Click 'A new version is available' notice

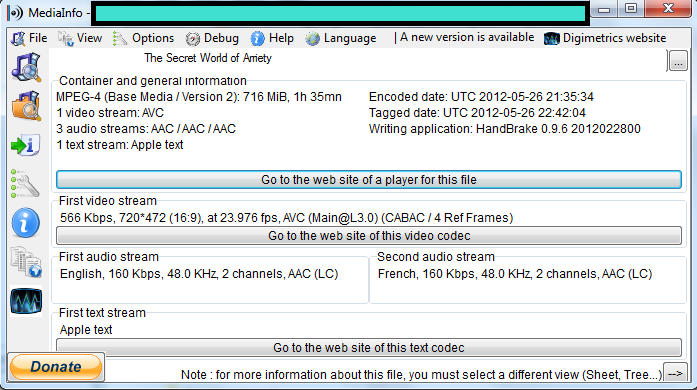[467, 37]
